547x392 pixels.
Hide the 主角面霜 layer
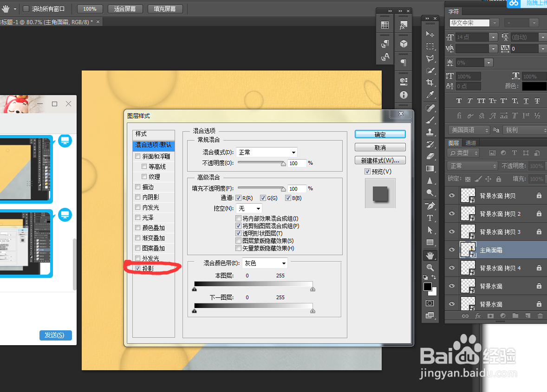pyautogui.click(x=452, y=250)
